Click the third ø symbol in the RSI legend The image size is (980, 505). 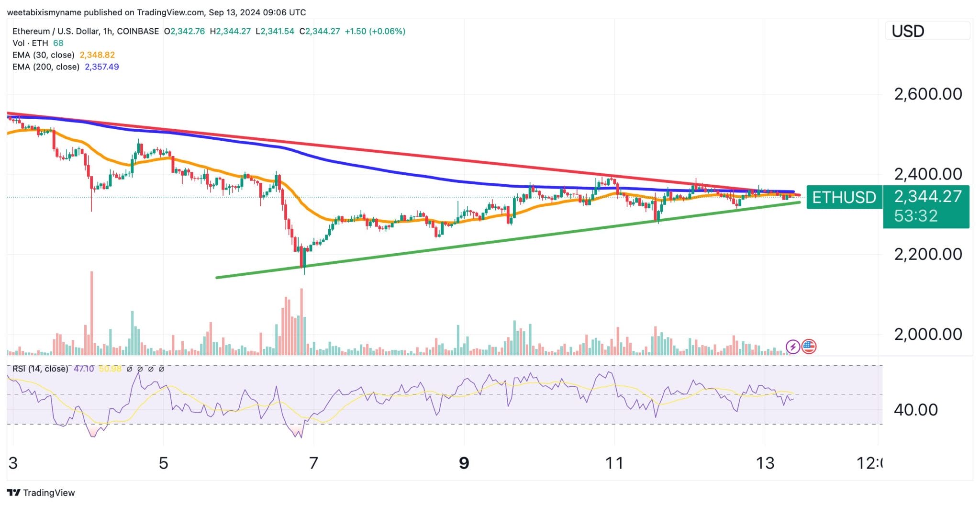point(151,369)
